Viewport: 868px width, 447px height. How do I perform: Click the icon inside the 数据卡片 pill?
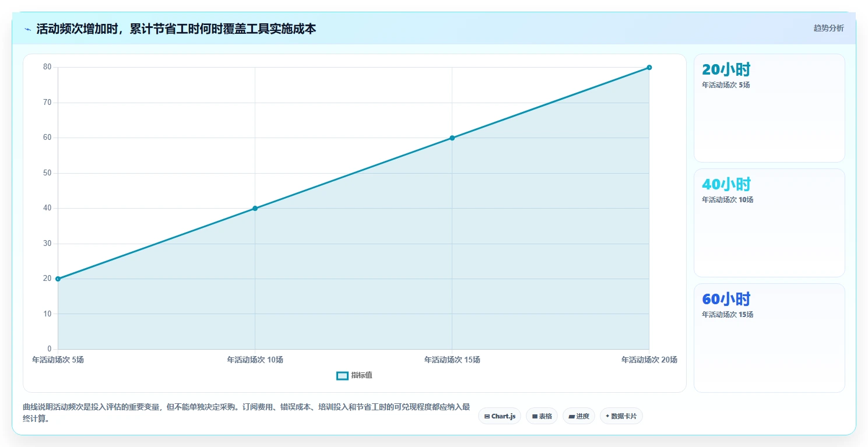click(607, 416)
